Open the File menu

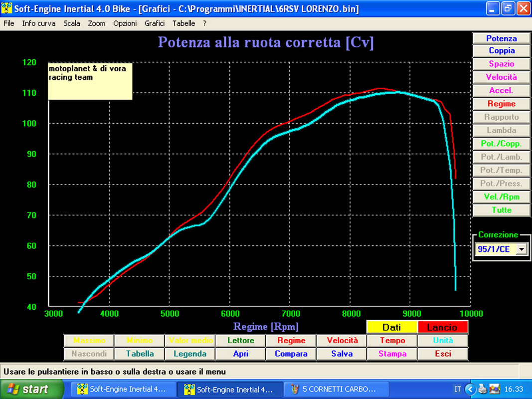click(9, 23)
